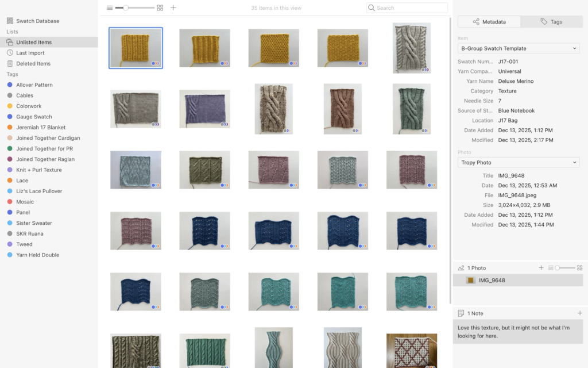Switch to the Metadata tab
Viewport: 588px width, 368px height.
(489, 22)
